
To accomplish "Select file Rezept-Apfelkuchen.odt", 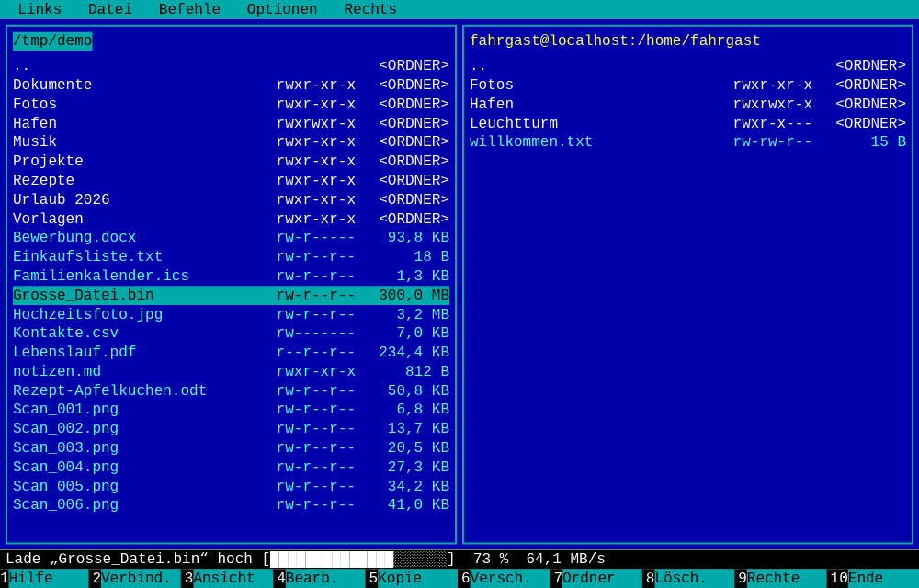I will pyautogui.click(x=231, y=390).
